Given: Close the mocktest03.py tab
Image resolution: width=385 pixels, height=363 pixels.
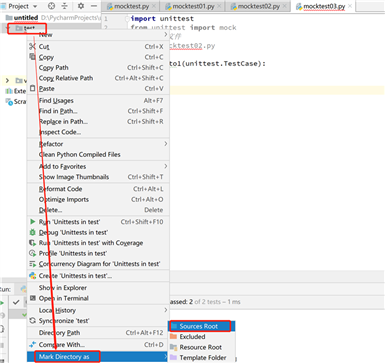Looking at the screenshot, I should pos(350,6).
